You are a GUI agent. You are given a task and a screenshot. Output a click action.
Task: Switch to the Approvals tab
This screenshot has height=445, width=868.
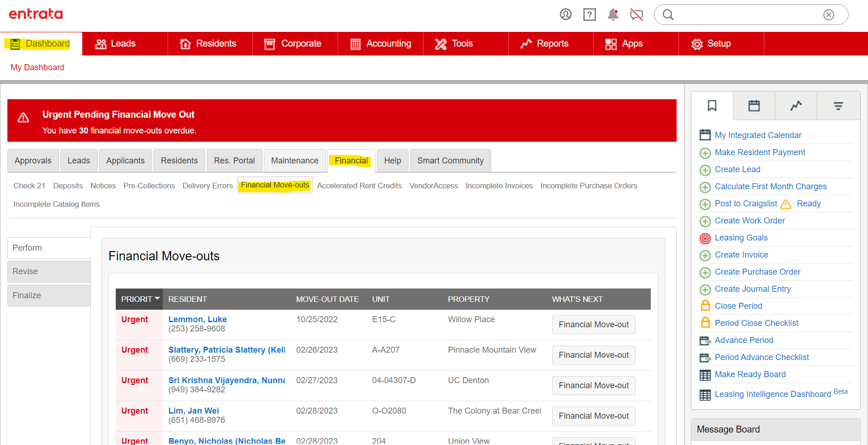tap(33, 161)
